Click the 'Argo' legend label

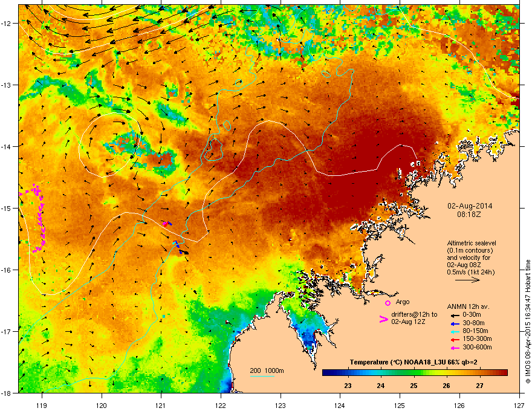pos(403,302)
